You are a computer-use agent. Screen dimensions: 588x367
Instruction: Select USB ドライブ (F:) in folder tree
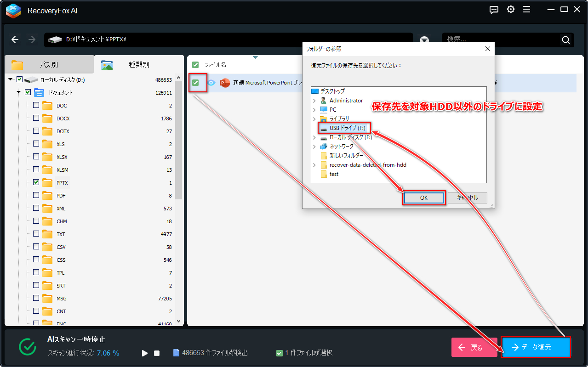pyautogui.click(x=345, y=128)
